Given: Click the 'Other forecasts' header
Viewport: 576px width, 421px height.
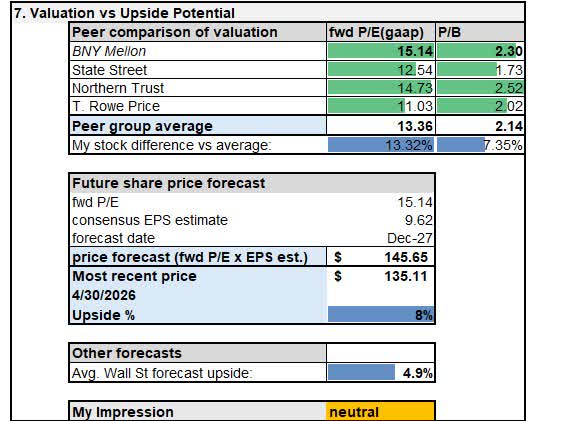Looking at the screenshot, I should [x=127, y=353].
